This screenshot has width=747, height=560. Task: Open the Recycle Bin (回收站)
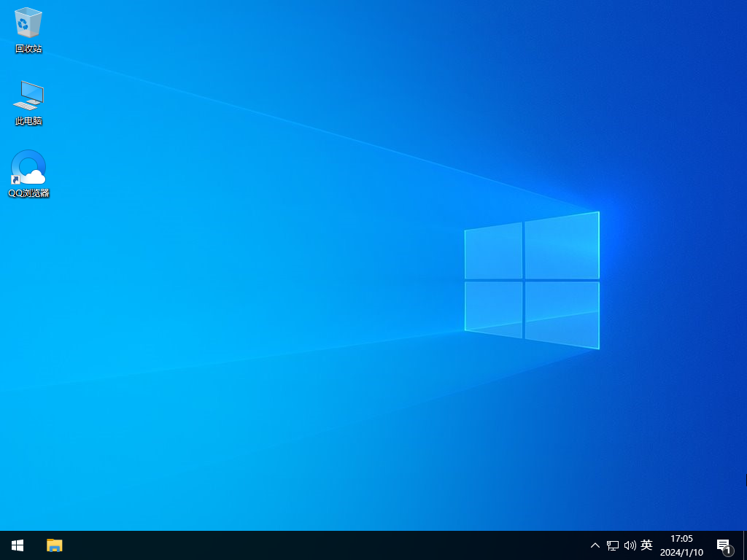pos(28,24)
